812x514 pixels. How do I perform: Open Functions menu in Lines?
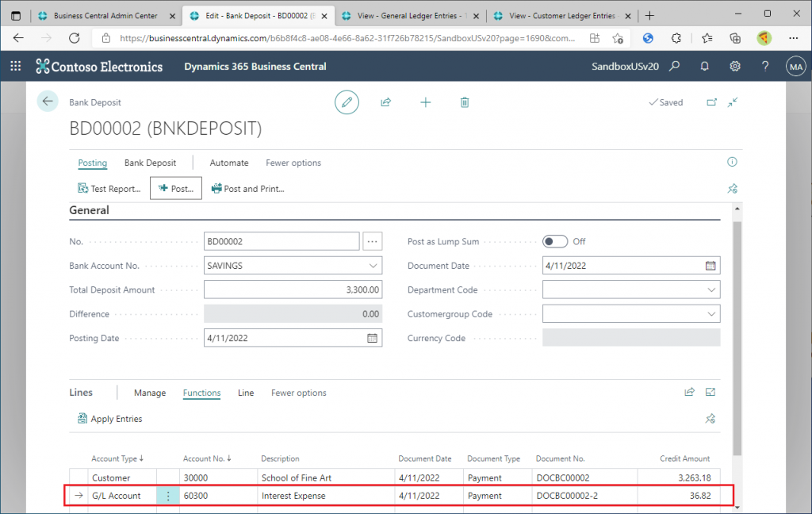[x=201, y=393]
